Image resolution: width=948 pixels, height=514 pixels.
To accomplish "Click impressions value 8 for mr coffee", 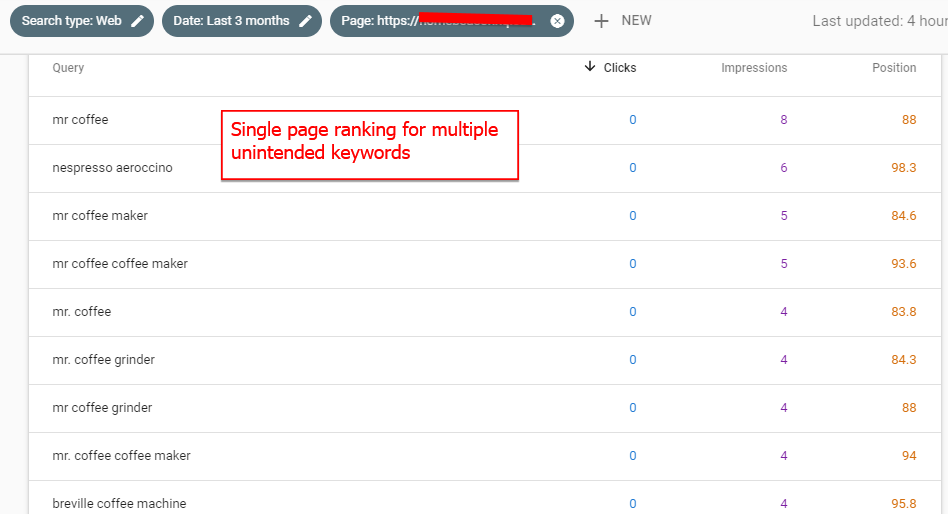I will [784, 120].
